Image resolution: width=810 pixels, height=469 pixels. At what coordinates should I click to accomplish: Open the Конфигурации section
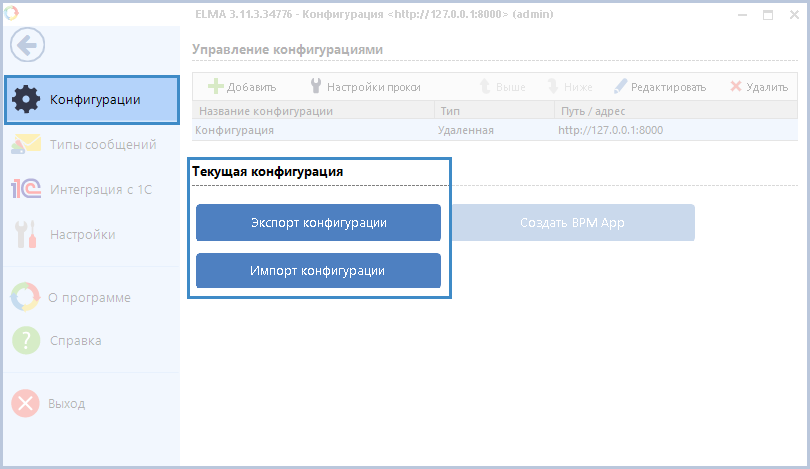point(92,100)
